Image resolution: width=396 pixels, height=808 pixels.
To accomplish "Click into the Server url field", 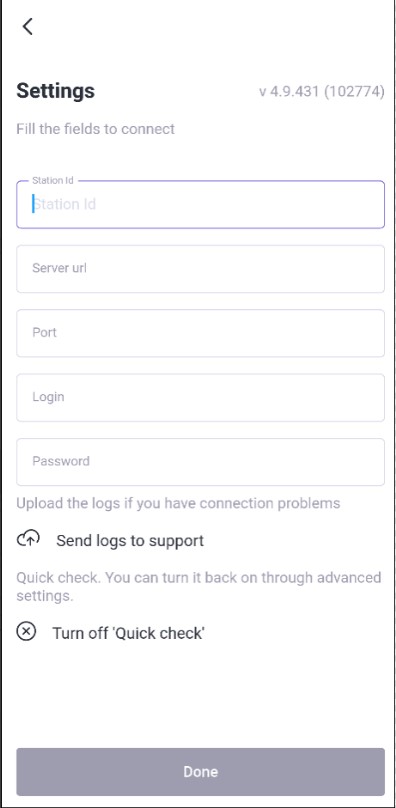I will (x=201, y=268).
